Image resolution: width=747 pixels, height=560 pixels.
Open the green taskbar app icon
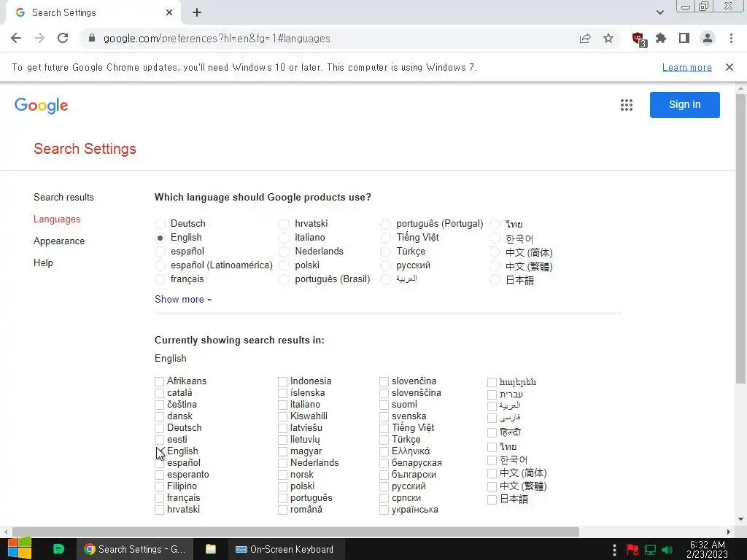(58, 549)
